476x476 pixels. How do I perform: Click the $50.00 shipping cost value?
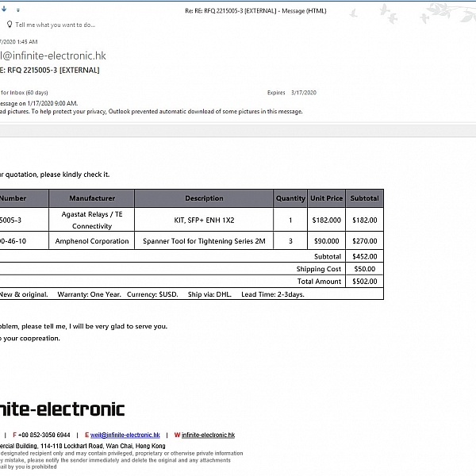click(x=365, y=269)
